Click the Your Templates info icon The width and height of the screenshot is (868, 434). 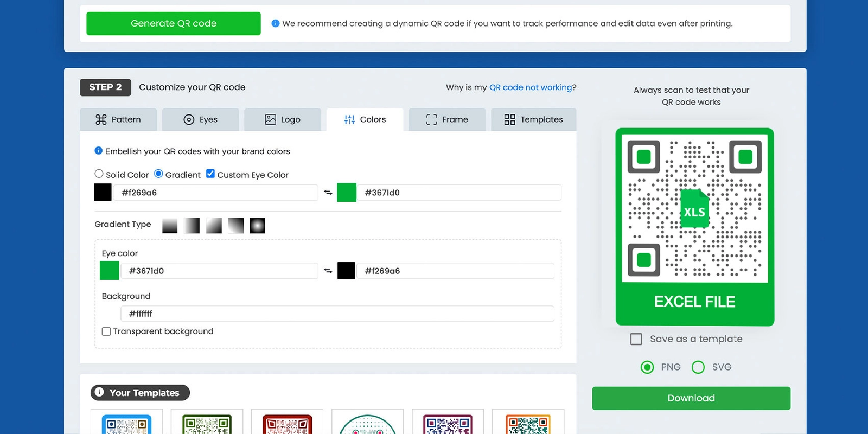point(99,392)
